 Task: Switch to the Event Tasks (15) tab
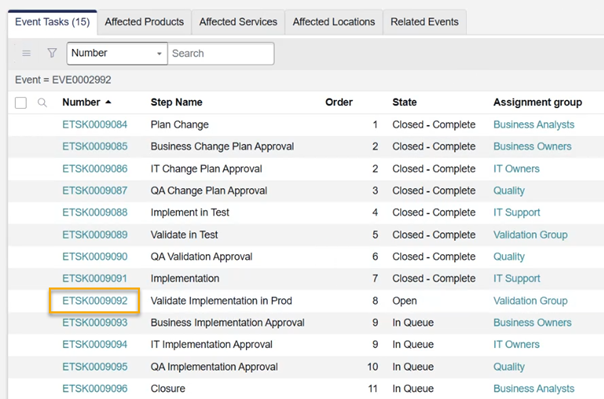point(52,22)
